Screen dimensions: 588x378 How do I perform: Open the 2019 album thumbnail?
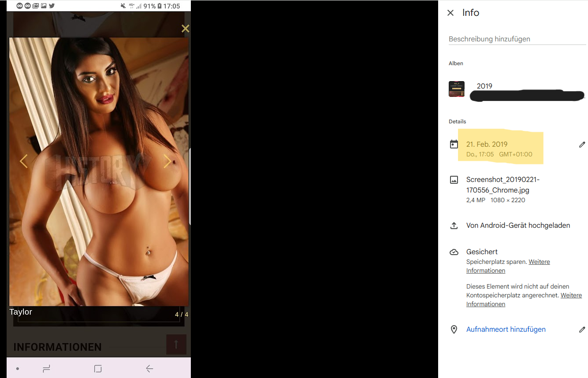click(x=456, y=89)
